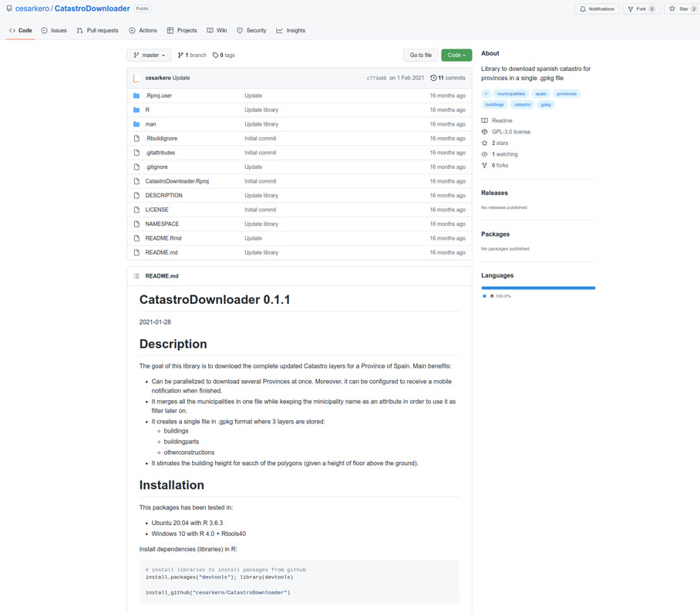Click the .Rbuildignore file icon
The height and width of the screenshot is (613, 700).
click(x=136, y=138)
